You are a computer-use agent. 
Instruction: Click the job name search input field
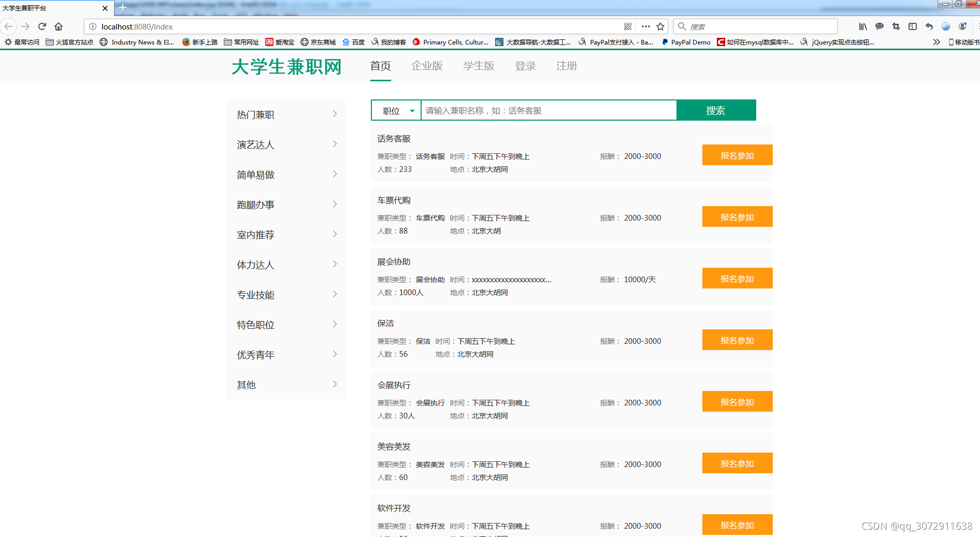point(549,110)
